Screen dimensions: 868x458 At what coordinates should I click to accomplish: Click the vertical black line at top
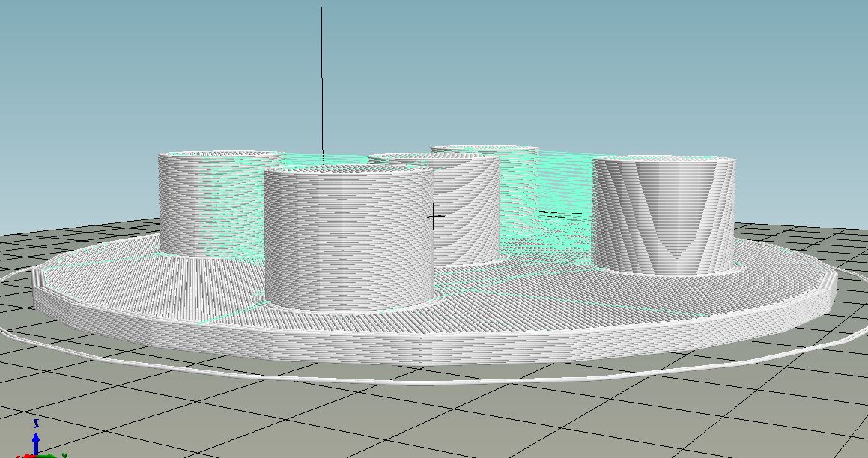tap(322, 75)
